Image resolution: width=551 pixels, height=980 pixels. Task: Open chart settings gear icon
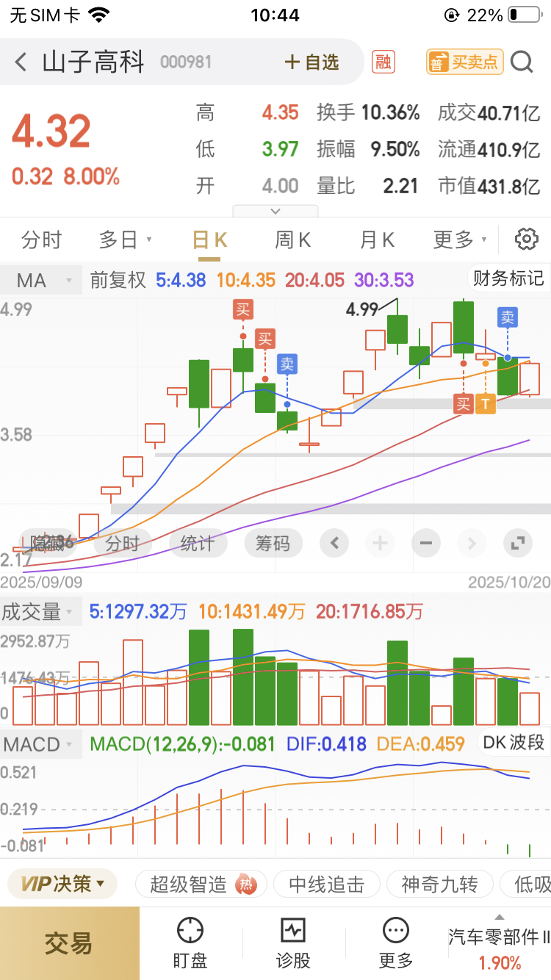coord(527,239)
